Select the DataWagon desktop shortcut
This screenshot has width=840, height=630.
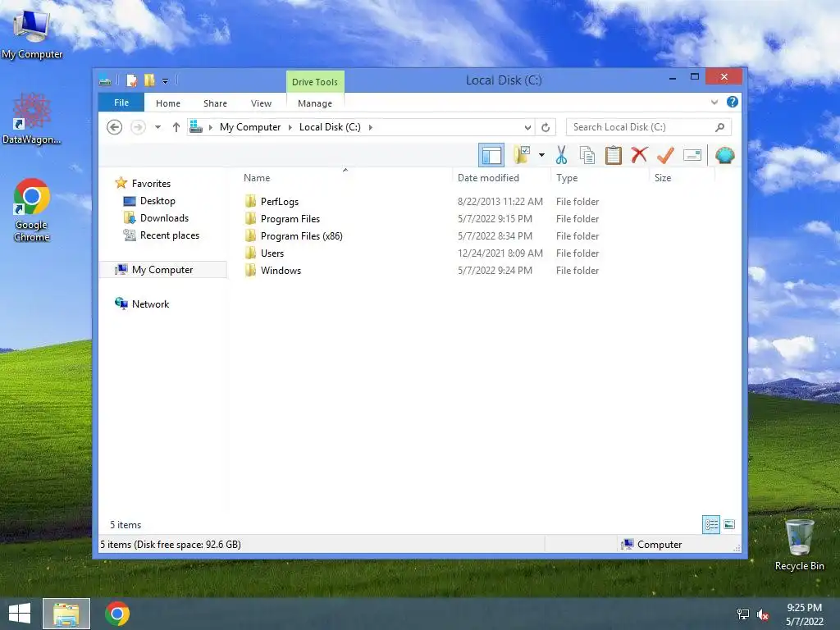32,119
